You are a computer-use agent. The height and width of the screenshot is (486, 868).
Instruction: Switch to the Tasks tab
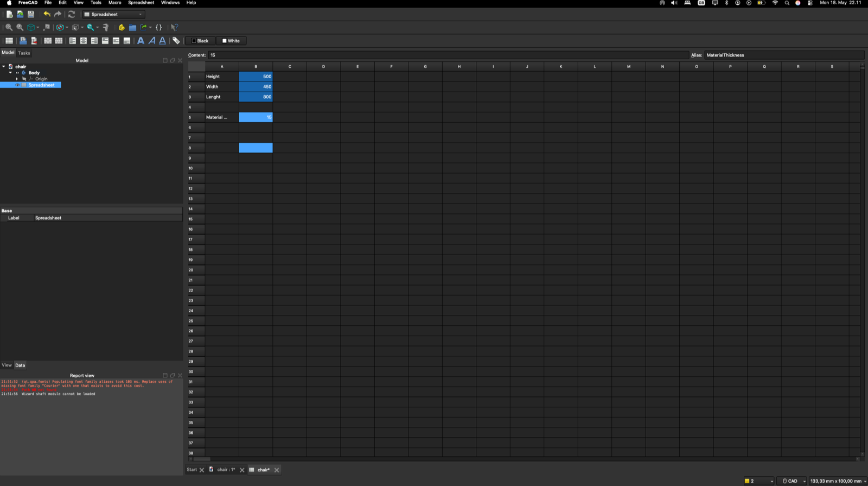24,53
